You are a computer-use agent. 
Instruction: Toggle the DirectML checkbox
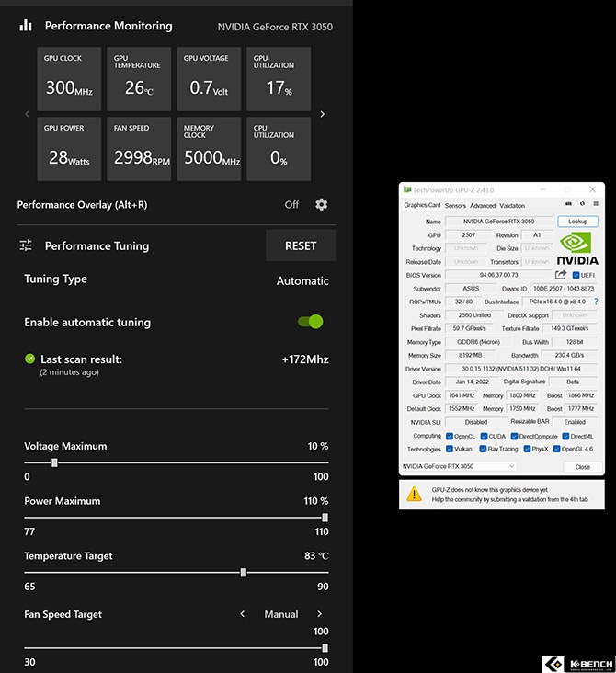[x=565, y=436]
